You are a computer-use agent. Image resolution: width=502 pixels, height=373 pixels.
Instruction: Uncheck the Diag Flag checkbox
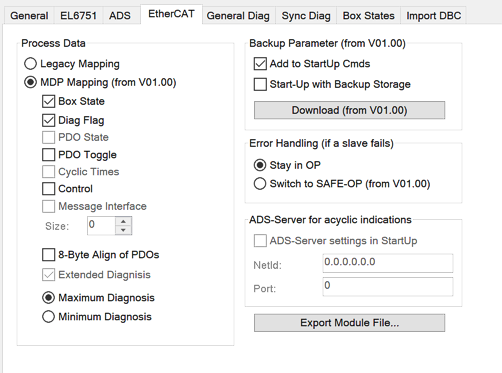[x=48, y=120]
